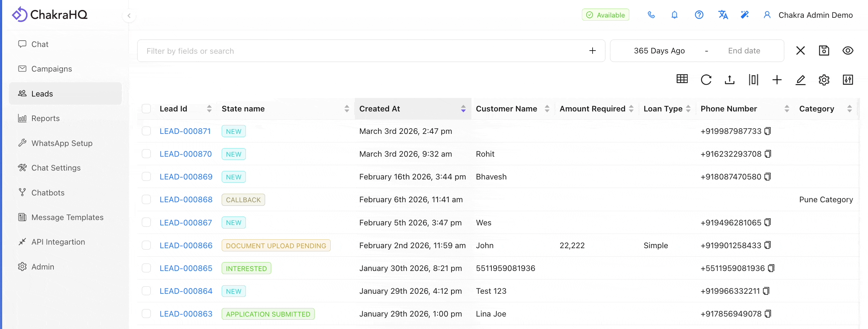The height and width of the screenshot is (329, 868).
Task: Click the upload export icon
Action: coord(729,80)
